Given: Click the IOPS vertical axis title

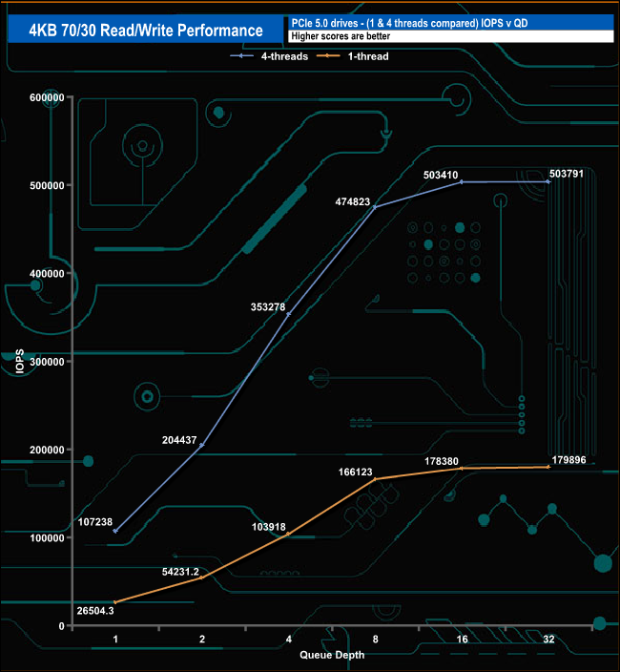Looking at the screenshot, I should pos(20,361).
